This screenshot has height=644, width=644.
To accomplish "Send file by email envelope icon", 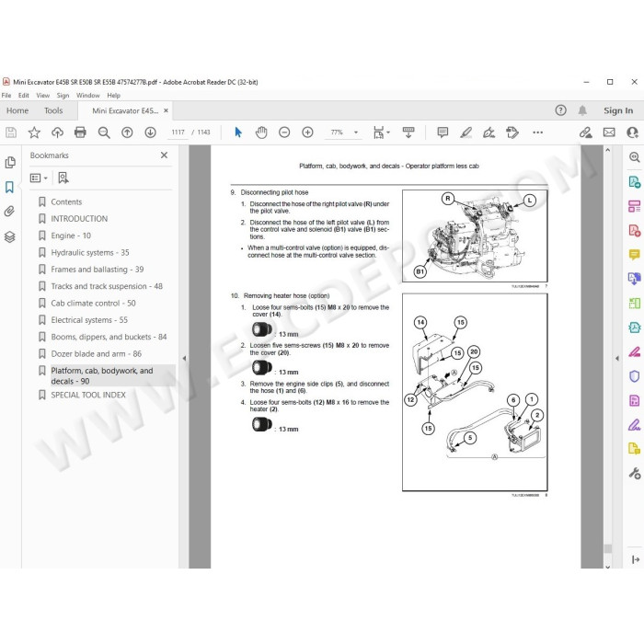I will coord(609,132).
